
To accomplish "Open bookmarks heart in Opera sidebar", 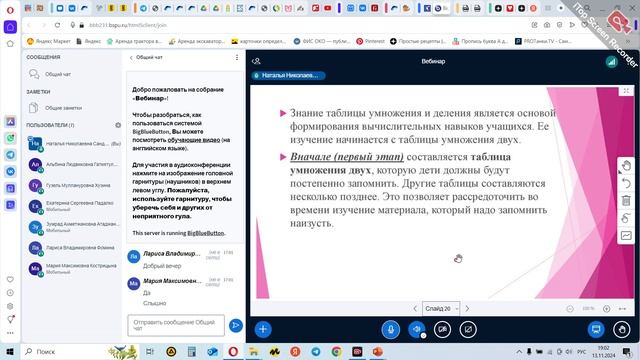I will click(x=10, y=280).
